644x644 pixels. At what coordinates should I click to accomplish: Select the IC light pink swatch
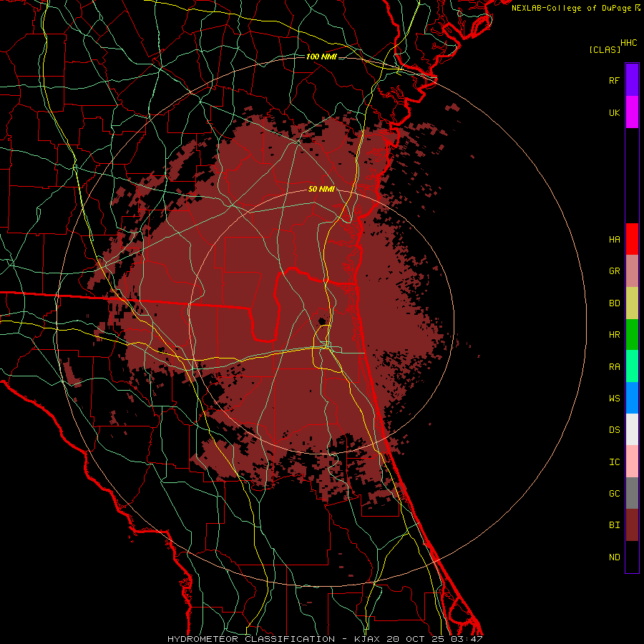coord(632,462)
